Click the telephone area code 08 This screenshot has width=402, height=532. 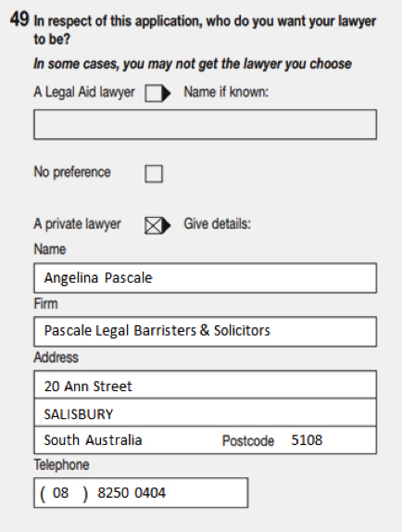(x=61, y=493)
